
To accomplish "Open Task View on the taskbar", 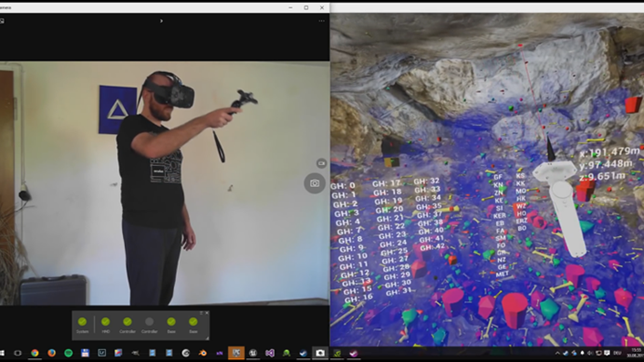I will [x=17, y=353].
